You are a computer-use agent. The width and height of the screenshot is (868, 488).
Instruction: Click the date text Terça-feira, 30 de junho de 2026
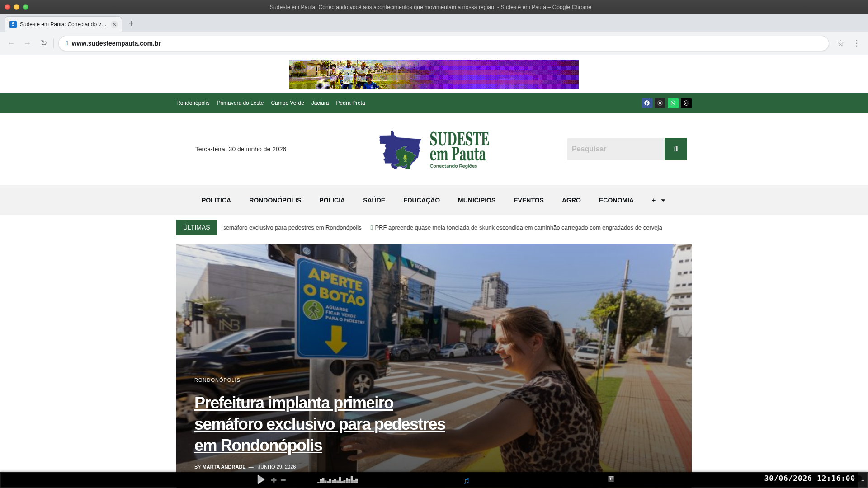pyautogui.click(x=241, y=149)
